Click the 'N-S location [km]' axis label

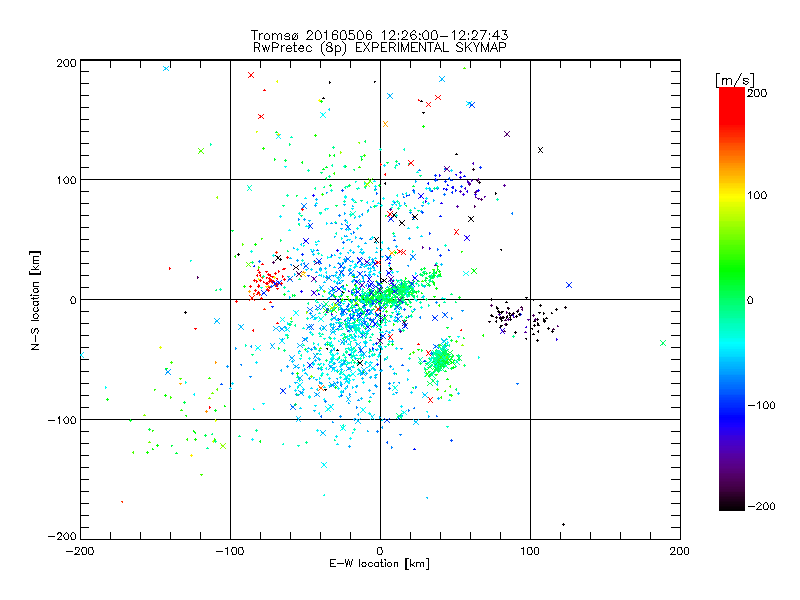tap(35, 300)
